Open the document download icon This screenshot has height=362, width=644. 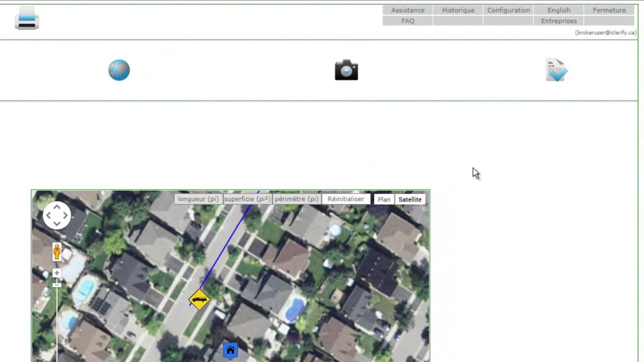coord(556,70)
